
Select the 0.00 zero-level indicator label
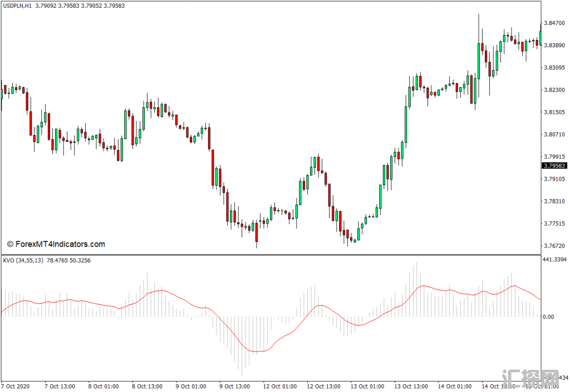(548, 317)
